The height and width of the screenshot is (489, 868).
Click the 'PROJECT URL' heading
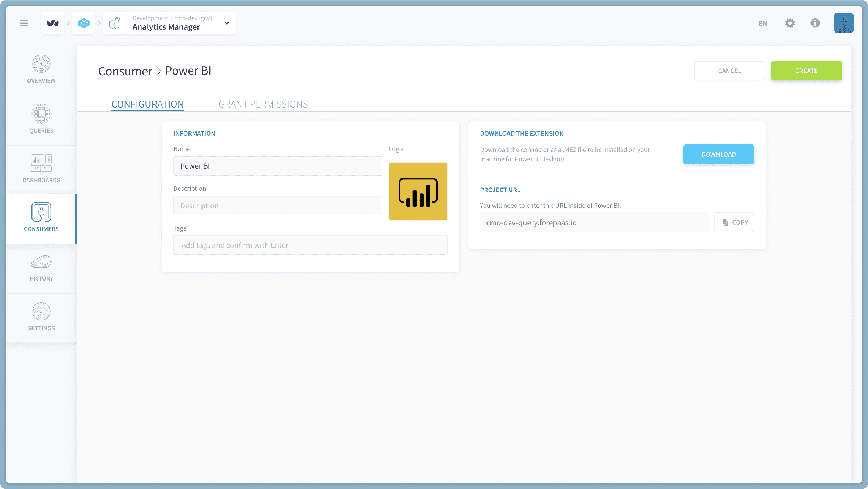point(500,190)
